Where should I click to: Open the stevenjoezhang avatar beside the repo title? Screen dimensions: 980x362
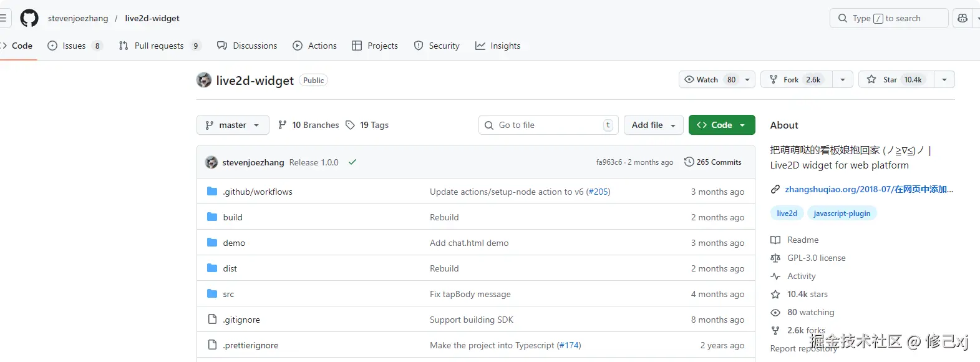click(x=204, y=80)
